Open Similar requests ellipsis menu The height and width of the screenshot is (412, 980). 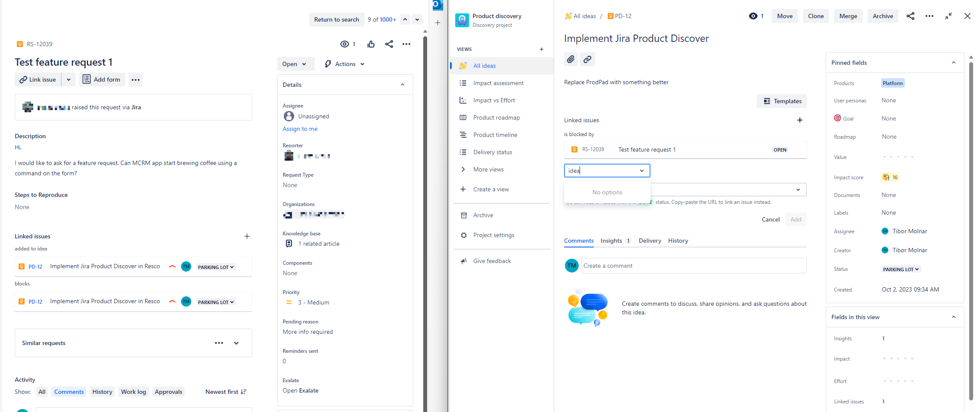(219, 343)
